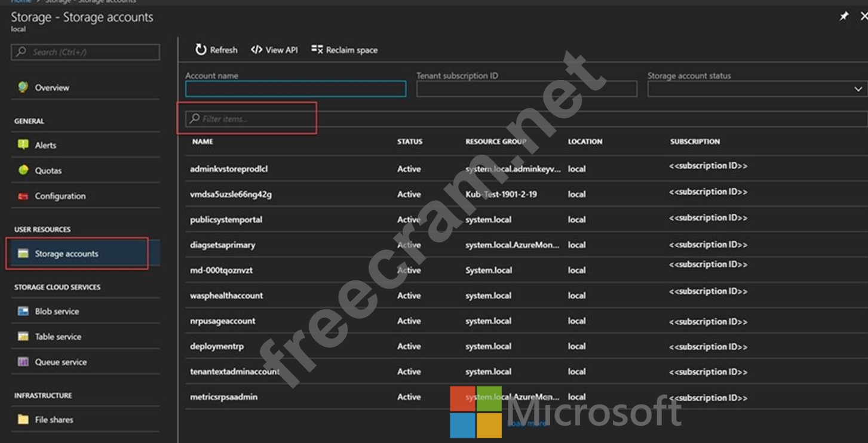
Task: Open Overview in the sidebar menu
Action: [x=52, y=88]
